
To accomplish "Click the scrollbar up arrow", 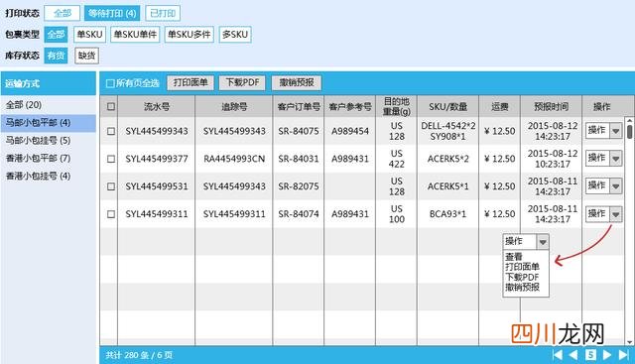I will (629, 120).
